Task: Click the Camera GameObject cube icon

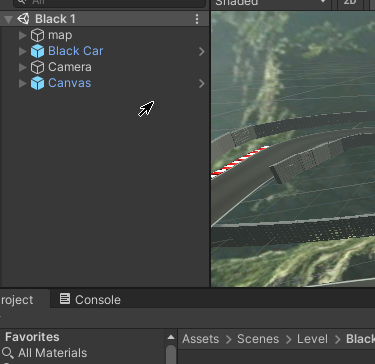Action: (x=37, y=67)
